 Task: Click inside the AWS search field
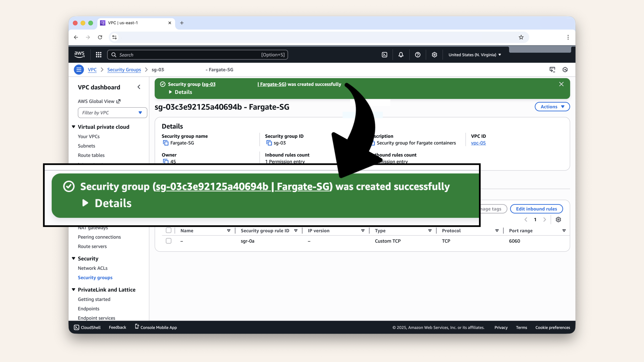[198, 54]
